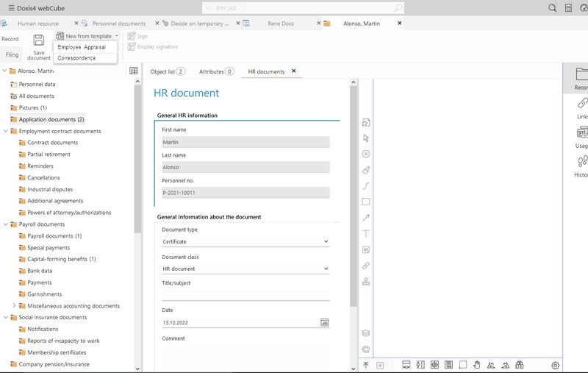Viewport: 588px width, 373px height.
Task: Click the Save document icon
Action: click(39, 41)
